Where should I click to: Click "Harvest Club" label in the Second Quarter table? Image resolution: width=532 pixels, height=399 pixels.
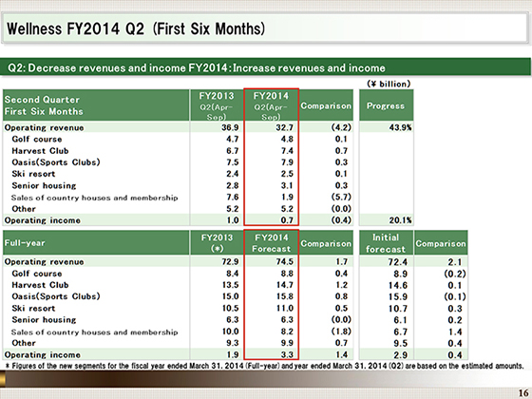pos(40,151)
